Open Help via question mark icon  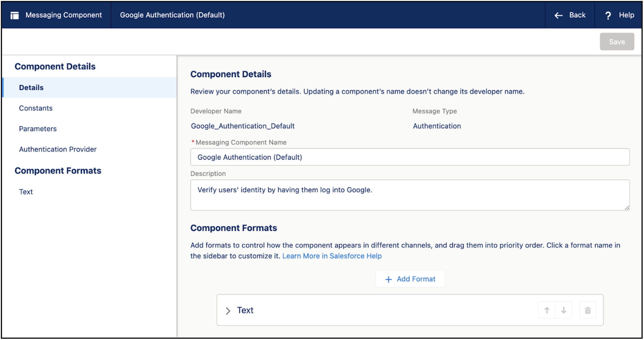point(608,15)
